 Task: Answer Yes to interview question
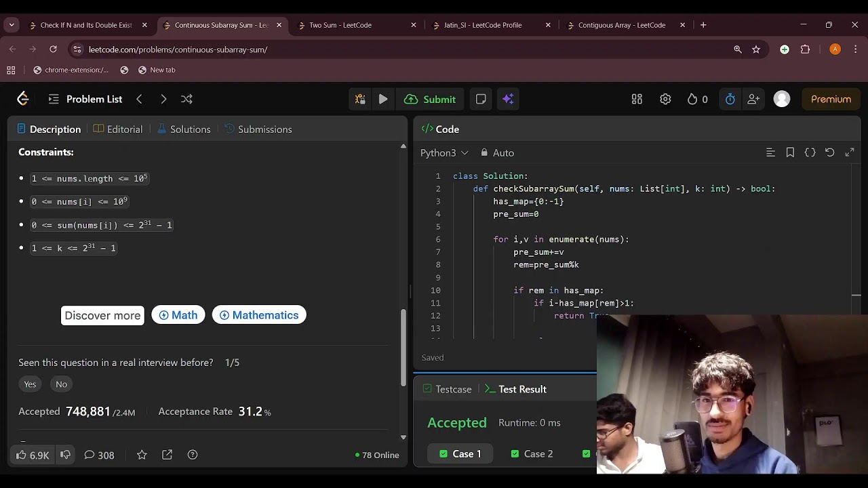tap(30, 384)
